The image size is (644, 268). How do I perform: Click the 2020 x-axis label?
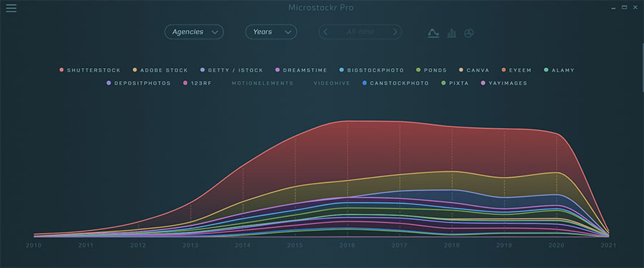[x=556, y=245]
